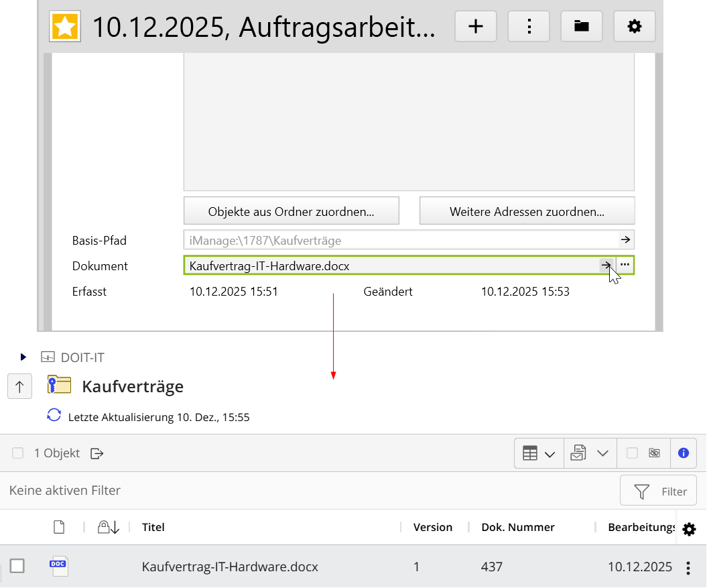This screenshot has width=707, height=588.
Task: Sort by the Titel column header
Action: click(153, 527)
